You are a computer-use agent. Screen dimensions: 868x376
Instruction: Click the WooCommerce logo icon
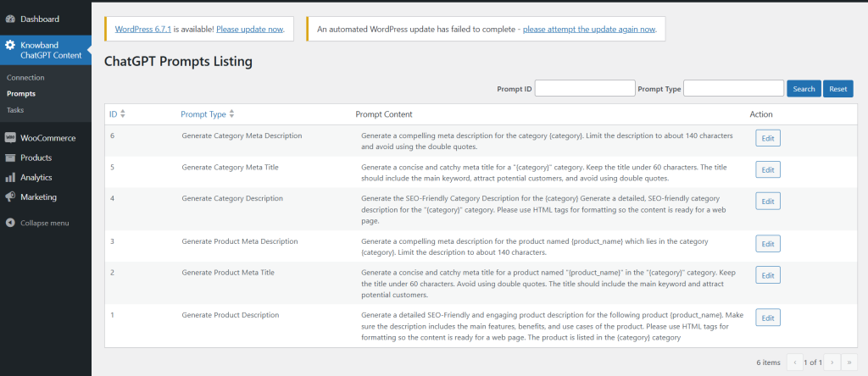pos(10,138)
